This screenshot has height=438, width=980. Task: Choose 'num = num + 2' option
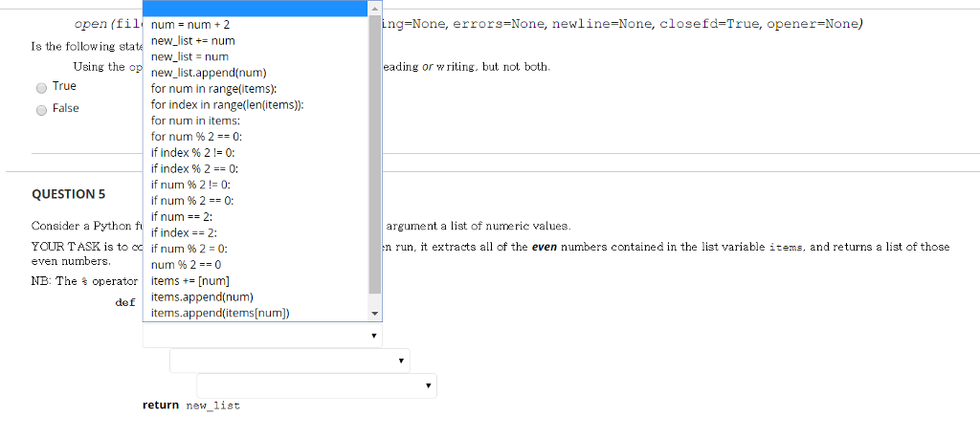click(256, 24)
